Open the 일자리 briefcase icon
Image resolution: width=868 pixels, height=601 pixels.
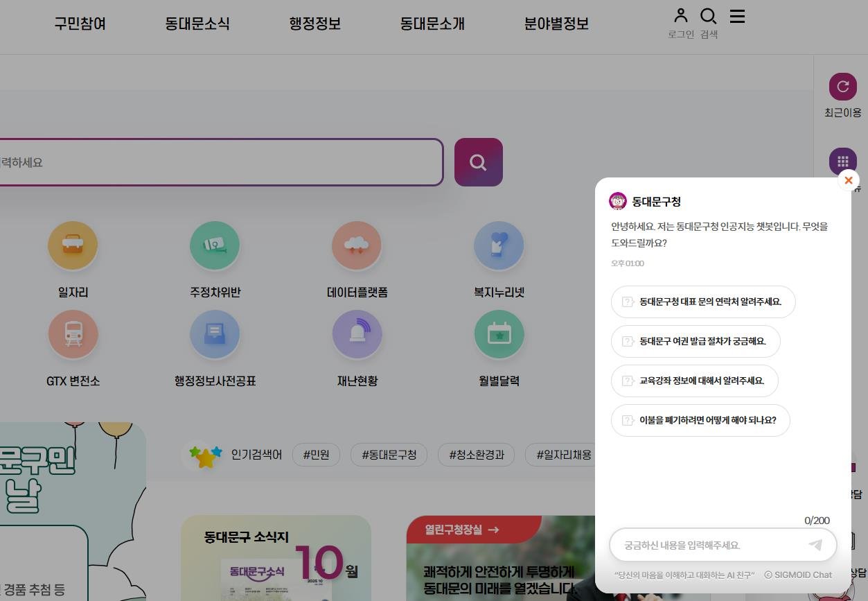(73, 246)
